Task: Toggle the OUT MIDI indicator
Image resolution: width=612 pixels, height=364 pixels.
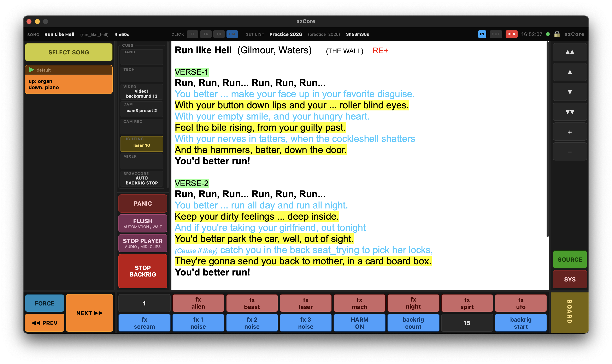Action: coord(496,34)
